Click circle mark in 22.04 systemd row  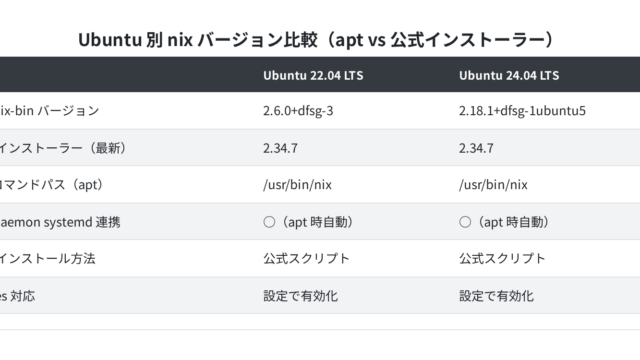point(269,222)
